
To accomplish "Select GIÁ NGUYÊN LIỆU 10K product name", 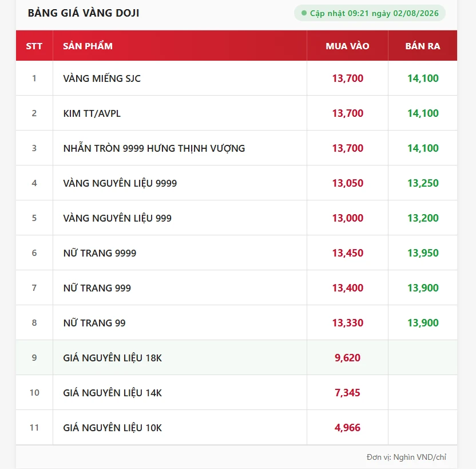I will point(112,428).
